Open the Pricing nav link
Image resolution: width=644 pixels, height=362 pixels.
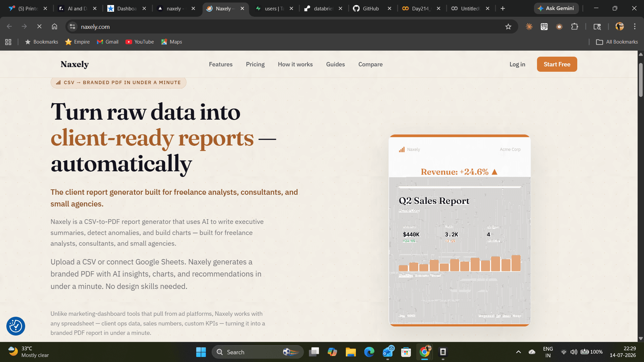pos(255,64)
